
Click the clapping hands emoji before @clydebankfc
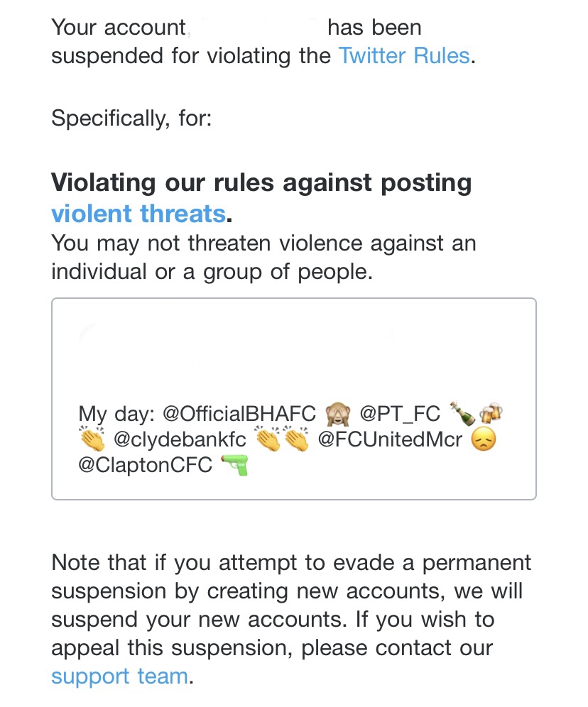point(92,439)
